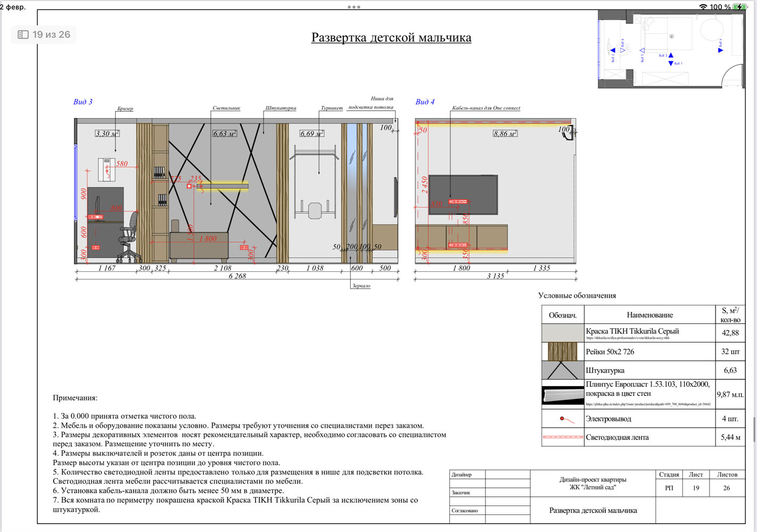Click the Светодиодная лента line symbol in legend
Viewport: 757px width, 532px height.
coord(563,437)
